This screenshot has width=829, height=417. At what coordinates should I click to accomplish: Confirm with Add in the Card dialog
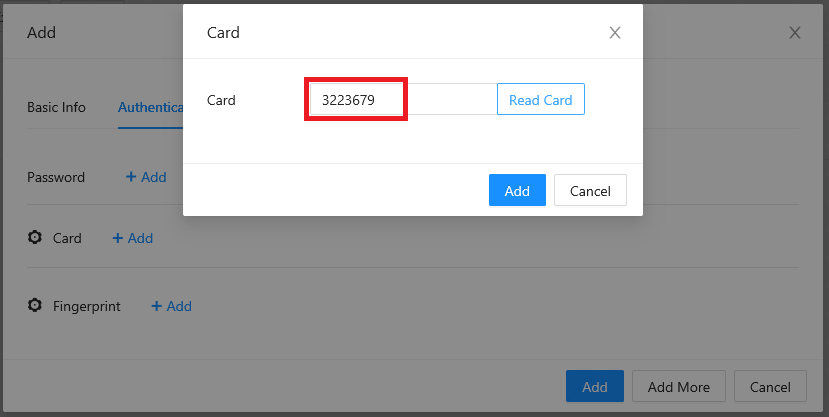click(x=517, y=191)
